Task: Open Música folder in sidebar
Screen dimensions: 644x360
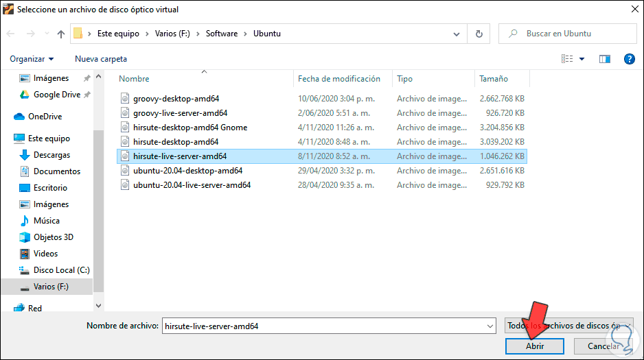Action: click(x=47, y=221)
